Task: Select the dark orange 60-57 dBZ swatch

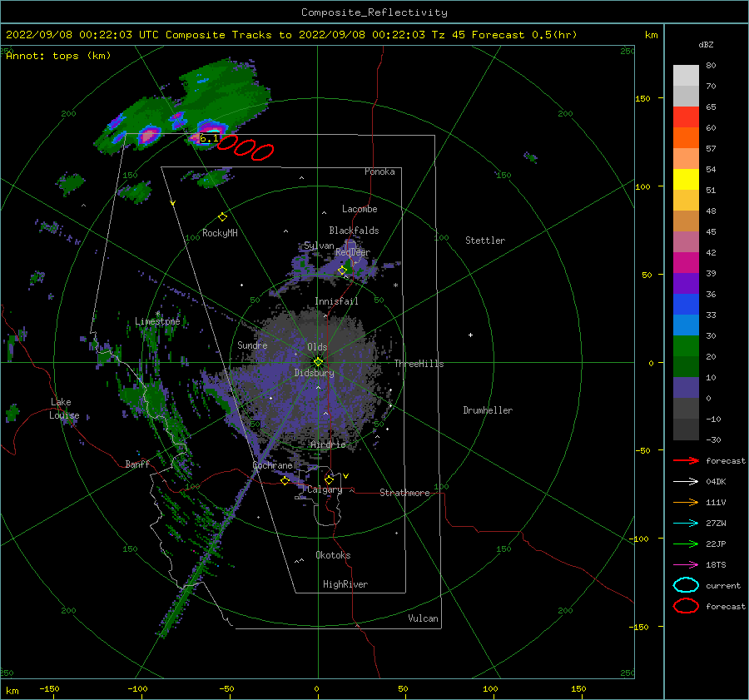Action: pyautogui.click(x=686, y=138)
